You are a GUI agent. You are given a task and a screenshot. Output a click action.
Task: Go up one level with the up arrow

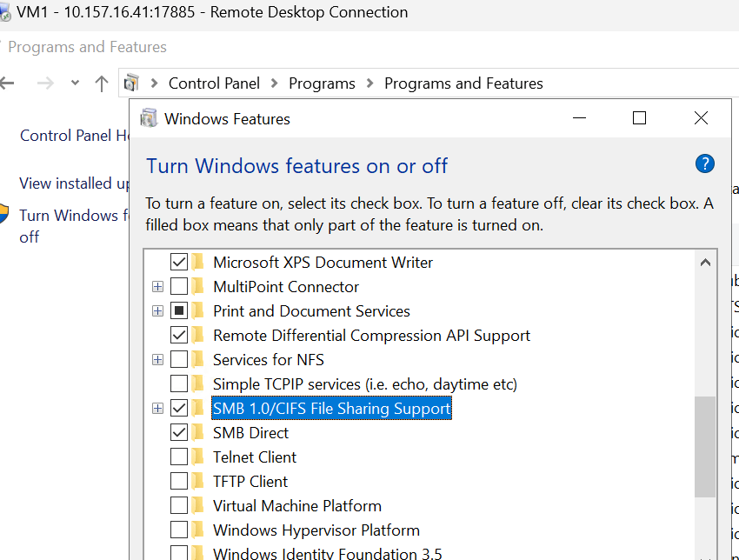click(102, 83)
